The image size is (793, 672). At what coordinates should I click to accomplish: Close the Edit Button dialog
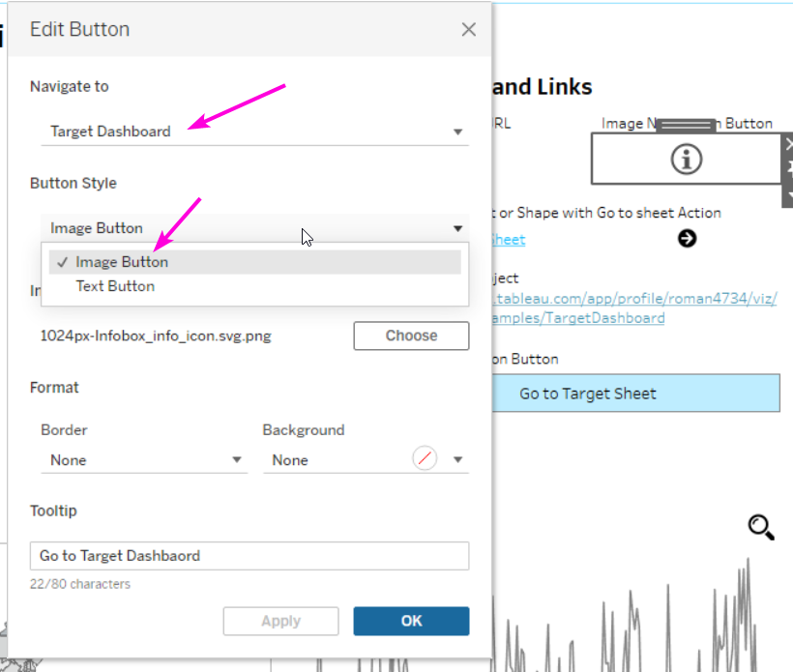pos(469,30)
